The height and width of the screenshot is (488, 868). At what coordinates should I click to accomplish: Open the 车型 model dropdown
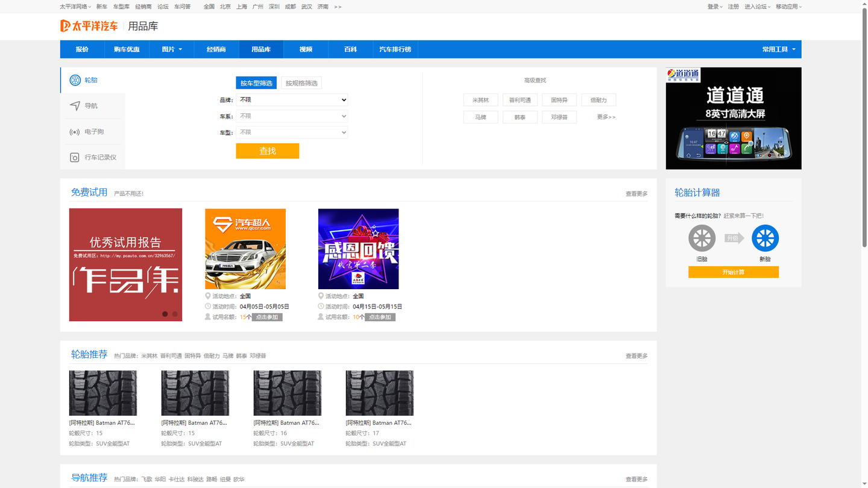tap(292, 132)
